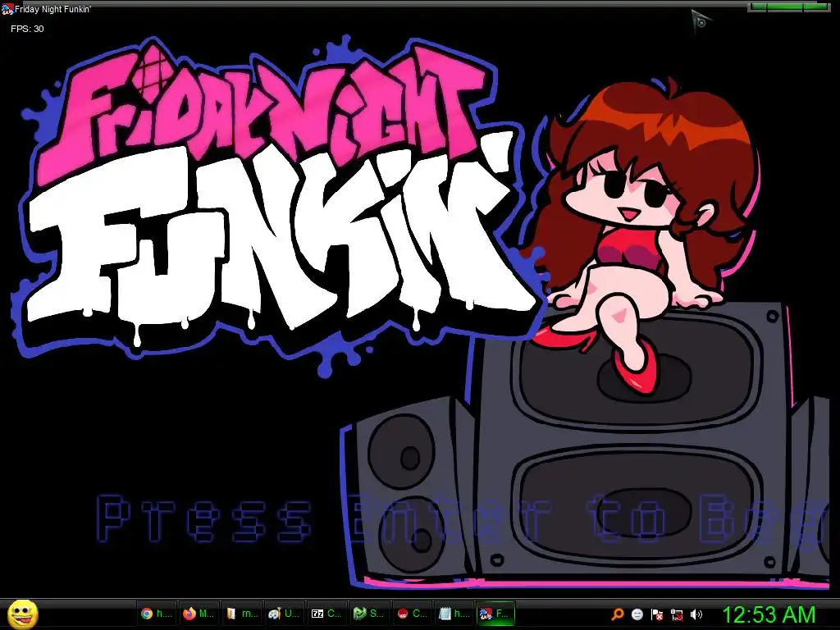The height and width of the screenshot is (630, 840).
Task: Minimize the game with left green caption button
Action: pos(759,7)
